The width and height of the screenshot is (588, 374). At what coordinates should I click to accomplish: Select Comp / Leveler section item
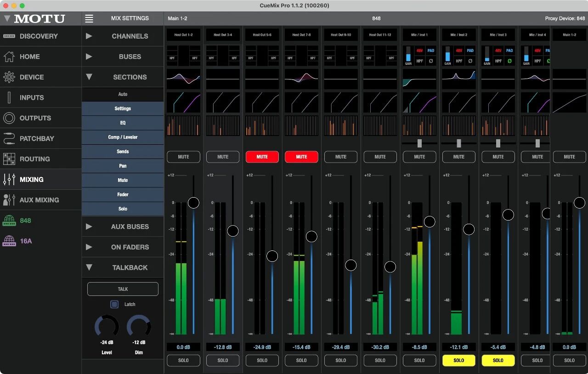point(123,137)
